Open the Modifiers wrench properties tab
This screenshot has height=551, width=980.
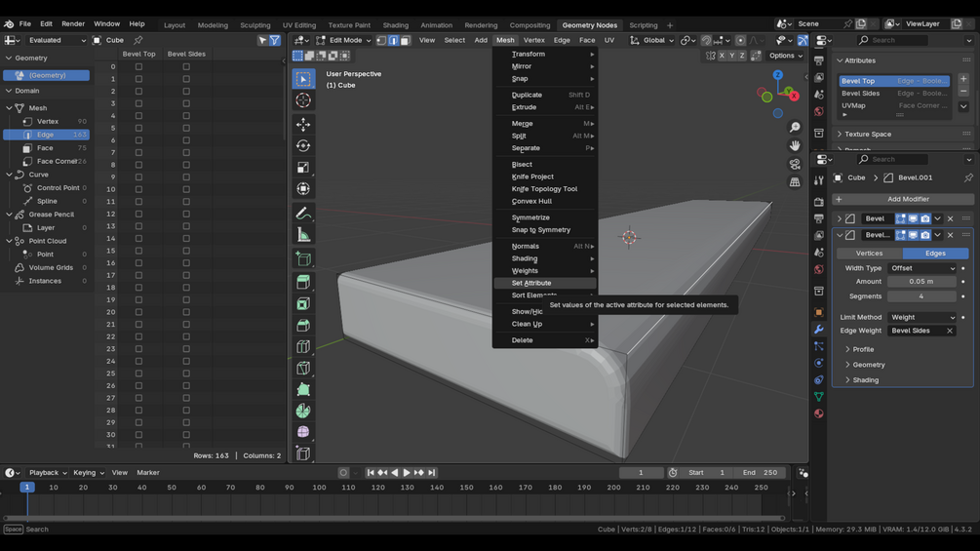[819, 330]
